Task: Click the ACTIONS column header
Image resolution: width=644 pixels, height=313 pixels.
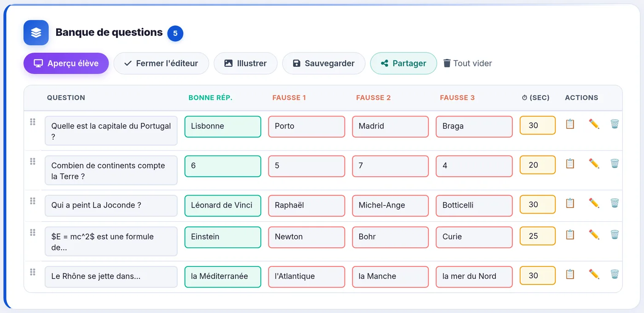Action: [581, 98]
